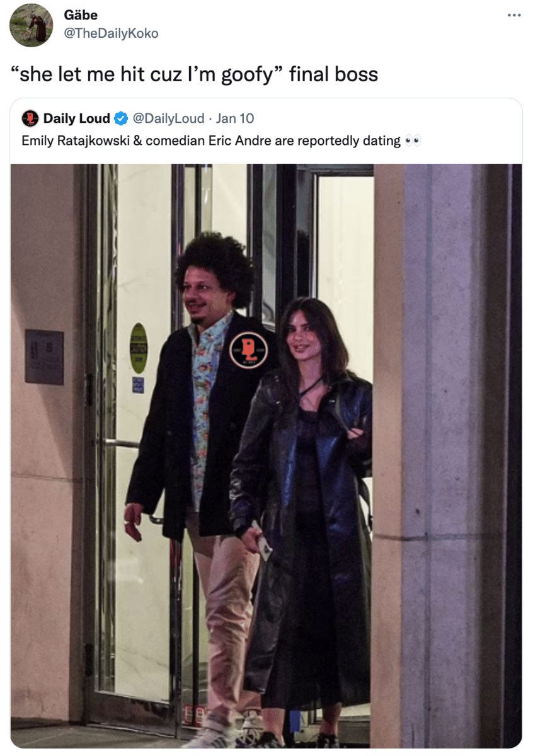
Task: Click Gäbe's profile avatar picture
Action: coord(32,25)
